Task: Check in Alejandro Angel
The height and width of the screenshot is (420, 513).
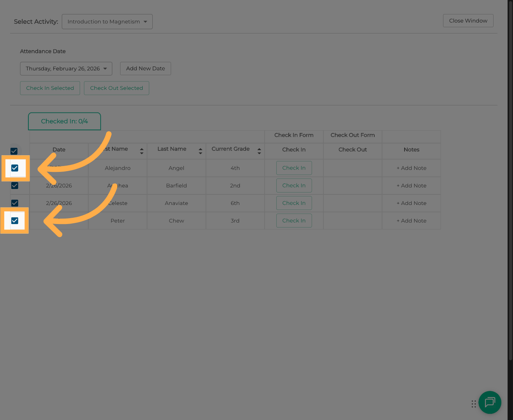Action: [x=294, y=168]
